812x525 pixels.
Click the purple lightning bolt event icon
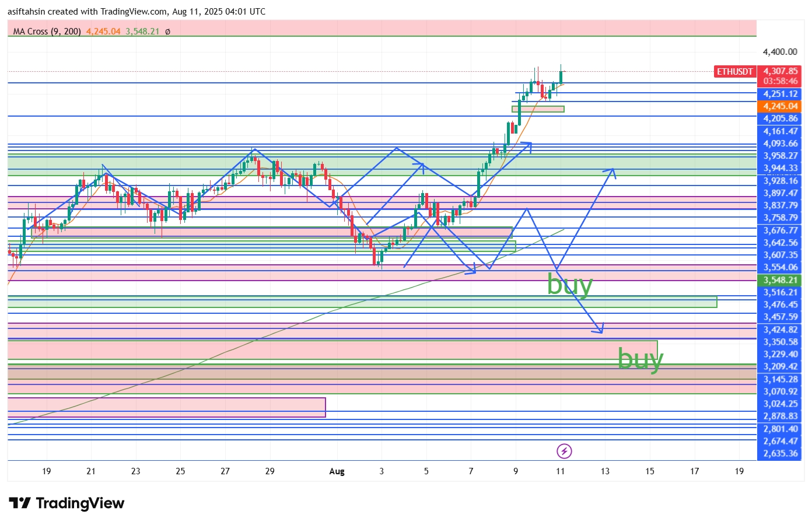pyautogui.click(x=564, y=451)
